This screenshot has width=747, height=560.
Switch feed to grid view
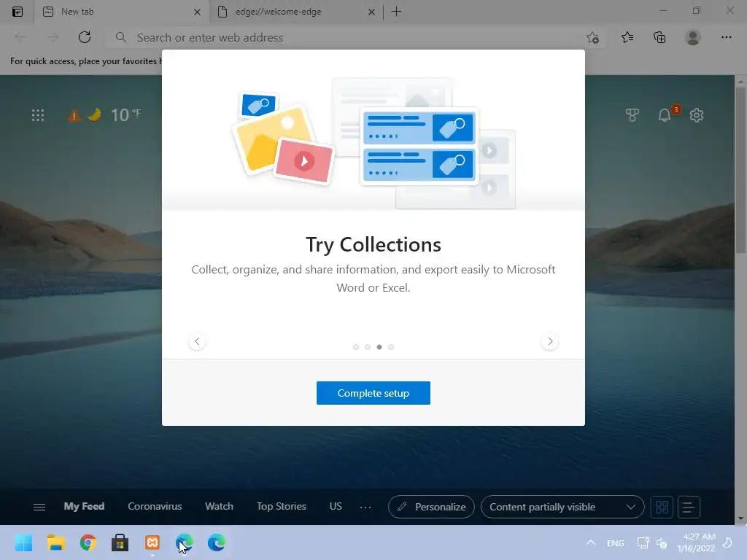662,507
